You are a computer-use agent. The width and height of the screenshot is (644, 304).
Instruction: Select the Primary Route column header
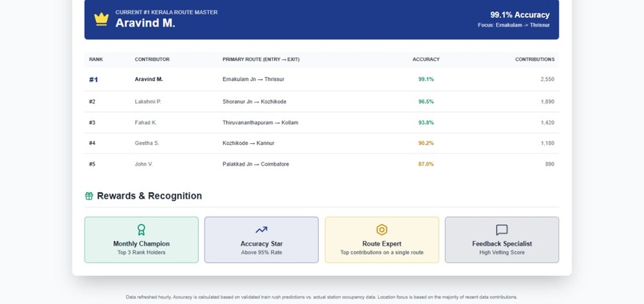pyautogui.click(x=260, y=59)
